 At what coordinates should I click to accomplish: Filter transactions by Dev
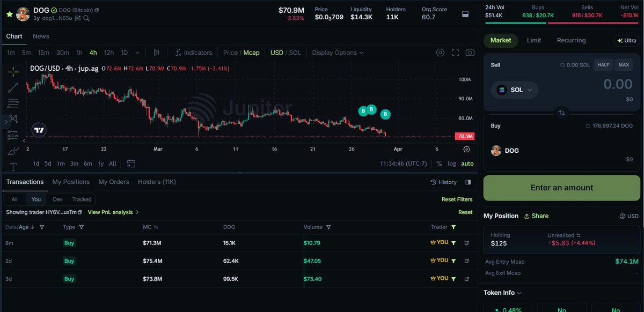pyautogui.click(x=57, y=199)
